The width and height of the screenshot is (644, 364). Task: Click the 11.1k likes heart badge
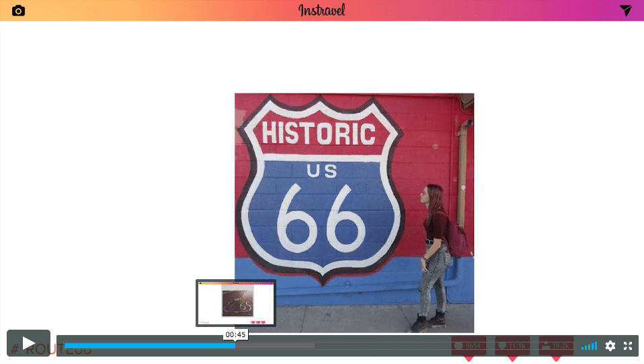click(x=512, y=345)
